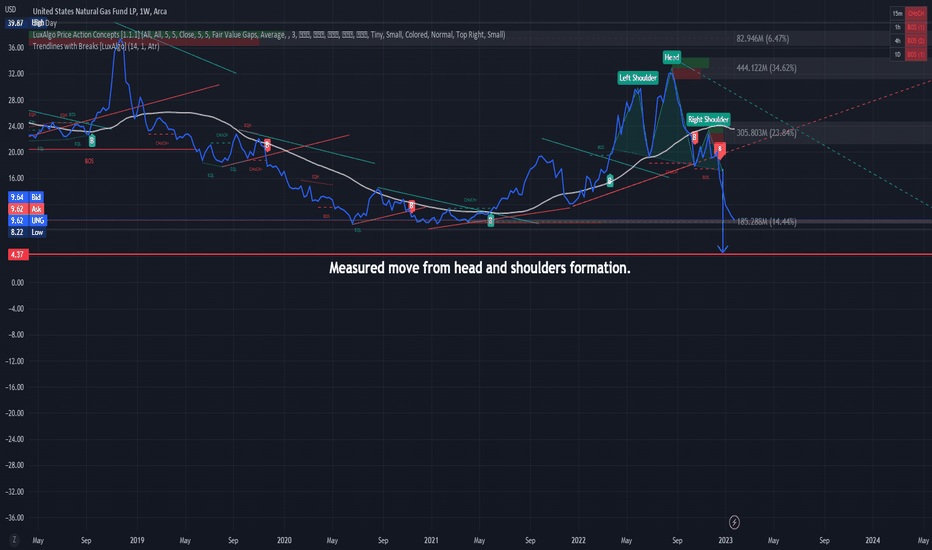932x550 pixels.
Task: Click -36.00 on the price axis
Action: [14, 518]
